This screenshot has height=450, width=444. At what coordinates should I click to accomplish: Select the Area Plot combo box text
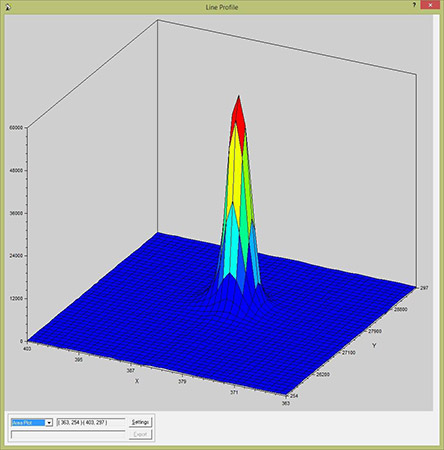click(28, 423)
